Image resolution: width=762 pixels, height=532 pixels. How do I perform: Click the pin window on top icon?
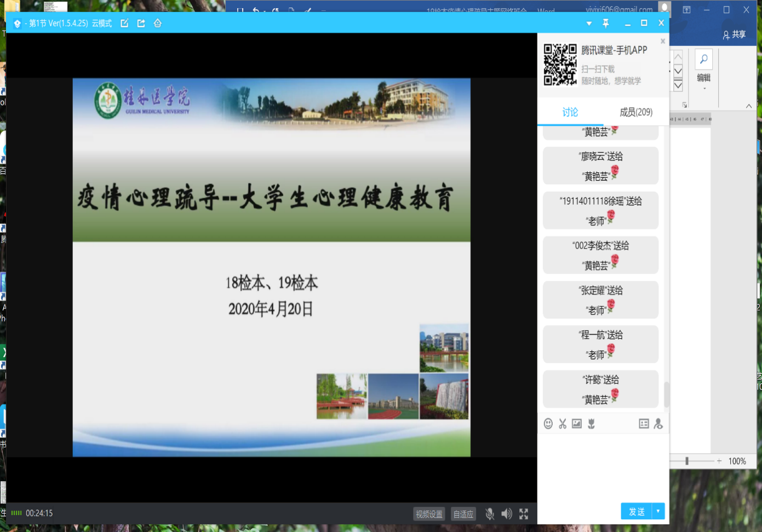coord(606,23)
